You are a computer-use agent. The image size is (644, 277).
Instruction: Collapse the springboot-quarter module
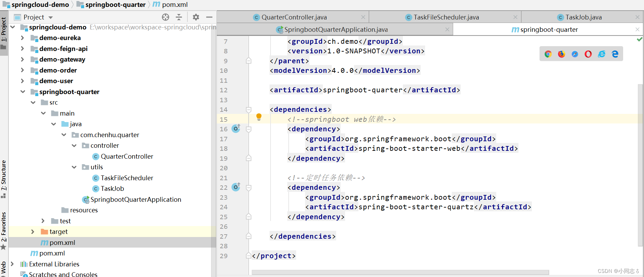(23, 92)
